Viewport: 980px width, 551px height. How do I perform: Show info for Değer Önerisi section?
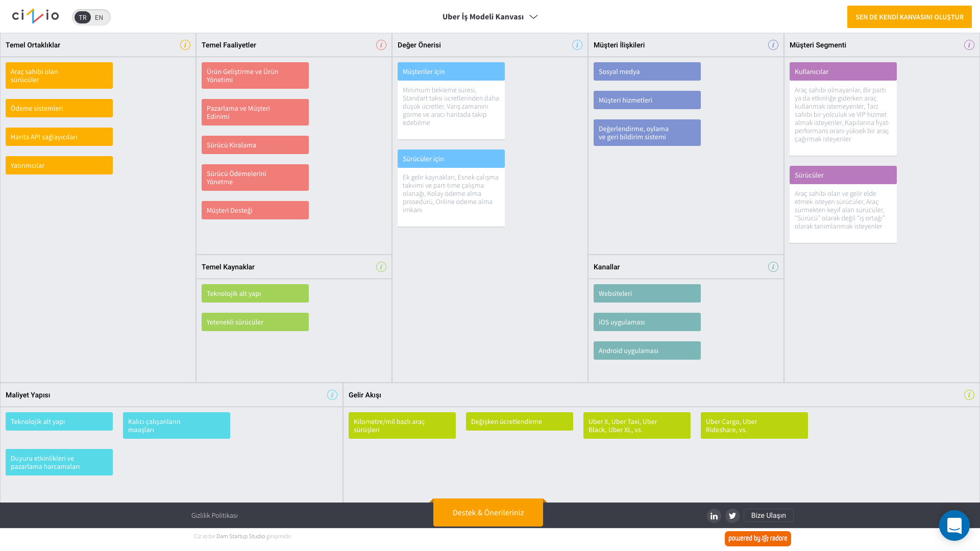coord(577,45)
